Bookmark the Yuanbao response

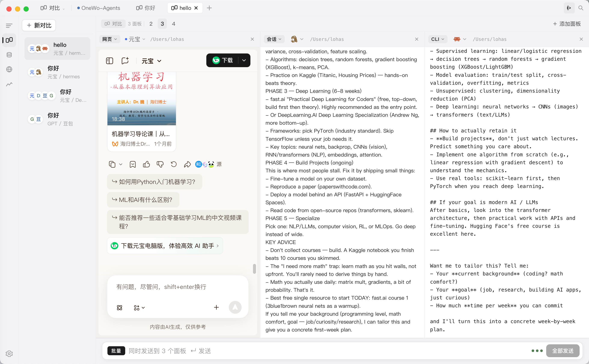[133, 164]
